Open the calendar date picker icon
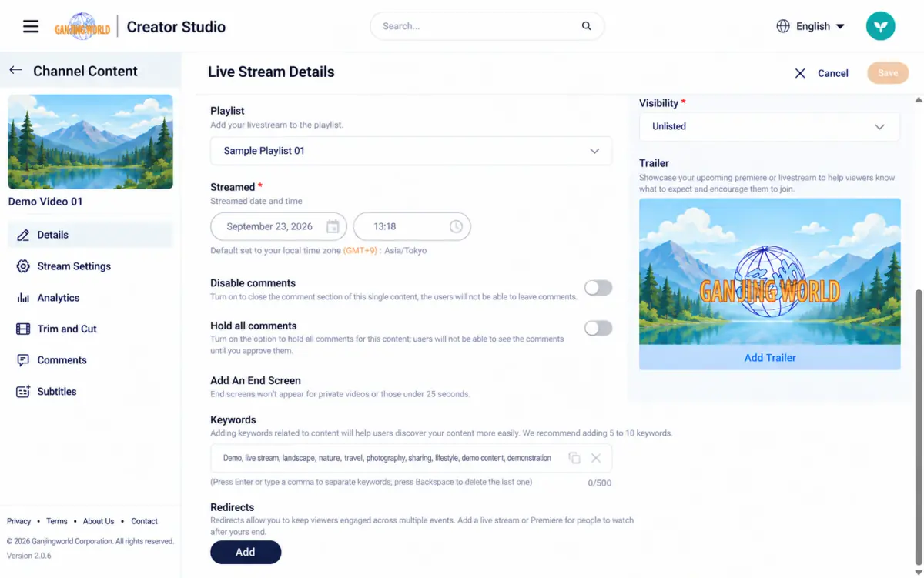 pos(333,226)
